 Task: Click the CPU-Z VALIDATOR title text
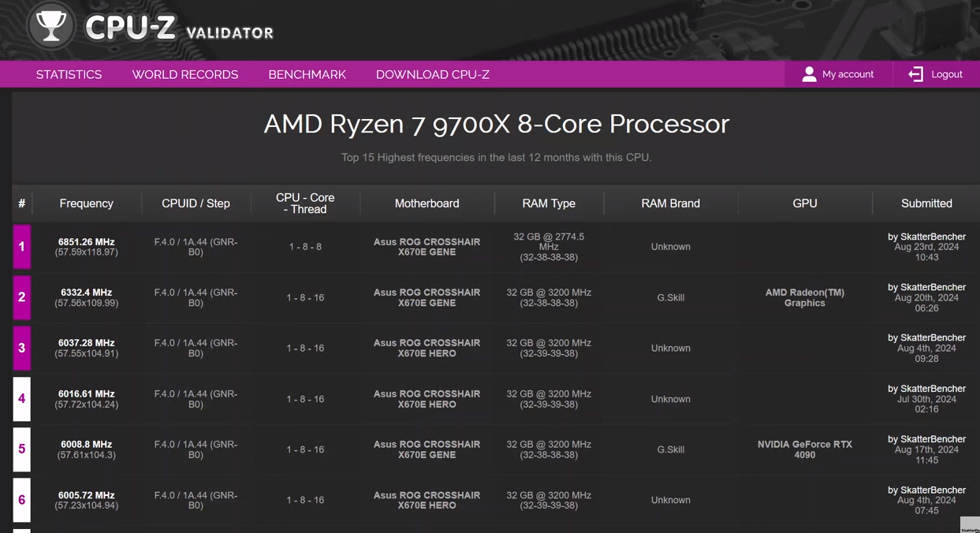179,28
